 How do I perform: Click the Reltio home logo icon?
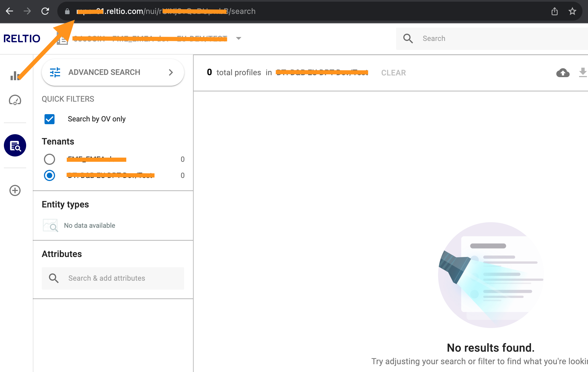point(22,38)
